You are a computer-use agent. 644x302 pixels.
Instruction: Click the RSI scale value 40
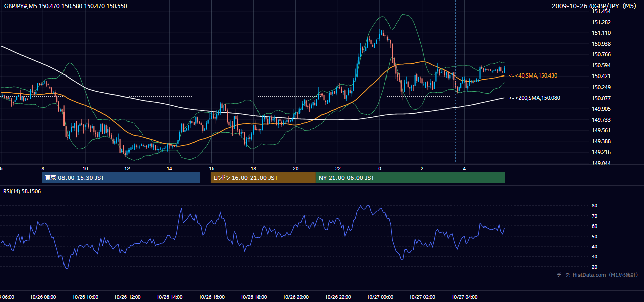click(595, 246)
